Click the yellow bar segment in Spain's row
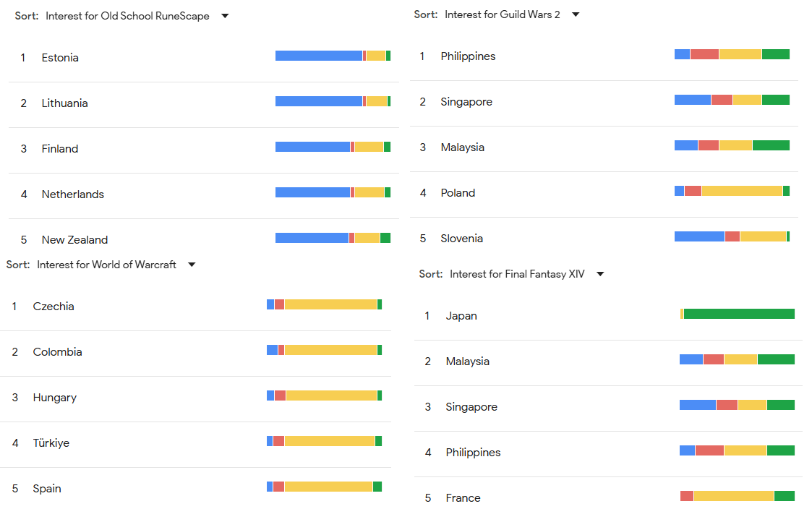The width and height of the screenshot is (812, 509). point(328,487)
